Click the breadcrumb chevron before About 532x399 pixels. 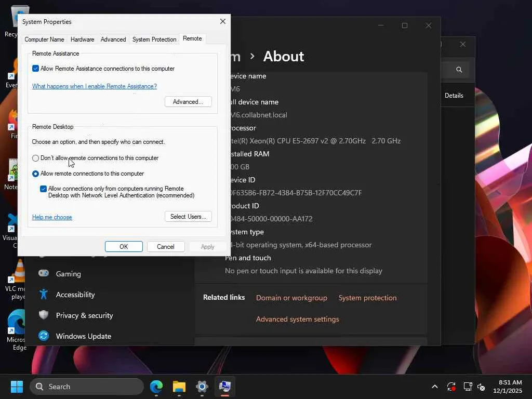(x=252, y=56)
